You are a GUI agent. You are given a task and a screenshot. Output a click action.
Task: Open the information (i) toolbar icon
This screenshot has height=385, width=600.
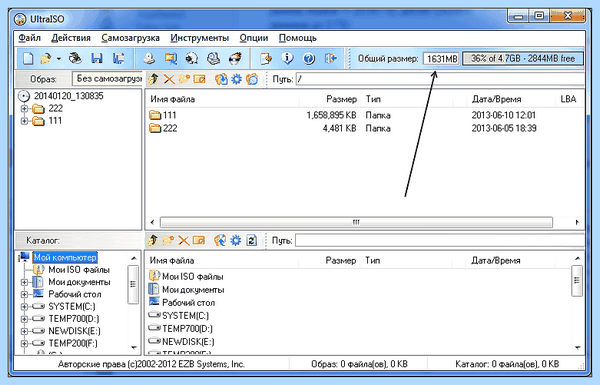point(287,59)
